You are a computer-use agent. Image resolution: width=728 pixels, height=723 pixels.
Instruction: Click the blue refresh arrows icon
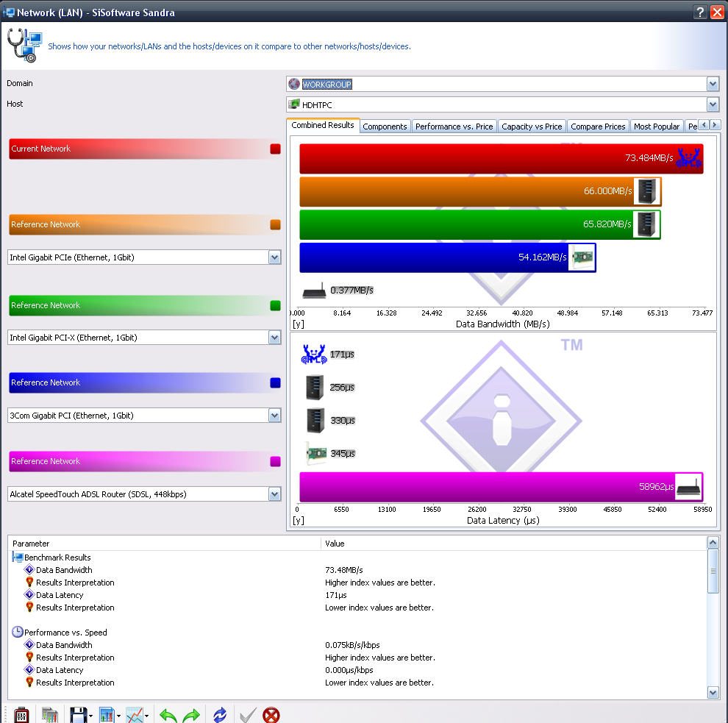pos(220,715)
